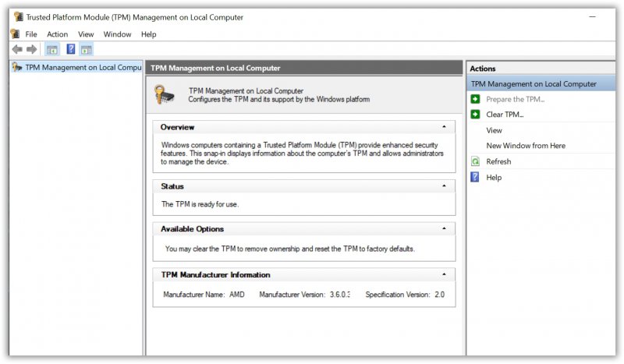Screen dimensions: 624x364
Task: Click the blue Help icon in the toolbar
Action: tap(70, 49)
